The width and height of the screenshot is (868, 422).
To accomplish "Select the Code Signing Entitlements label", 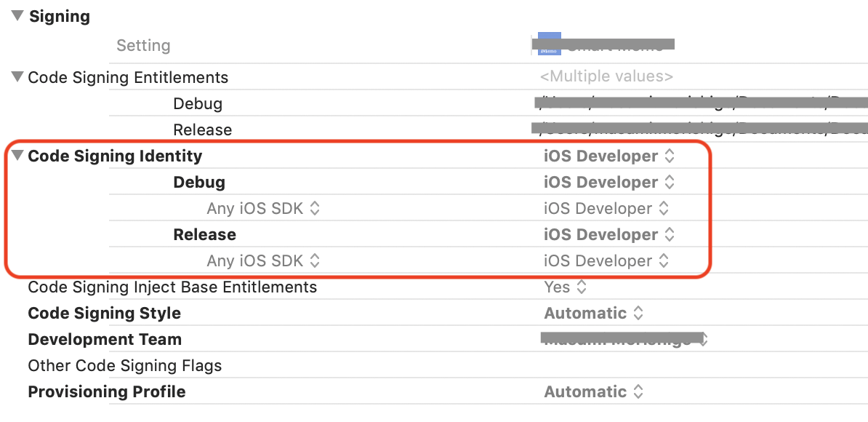I will pos(128,78).
